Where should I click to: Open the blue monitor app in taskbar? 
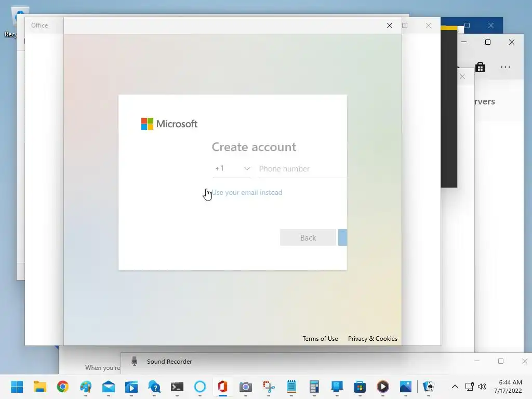tap(337, 387)
